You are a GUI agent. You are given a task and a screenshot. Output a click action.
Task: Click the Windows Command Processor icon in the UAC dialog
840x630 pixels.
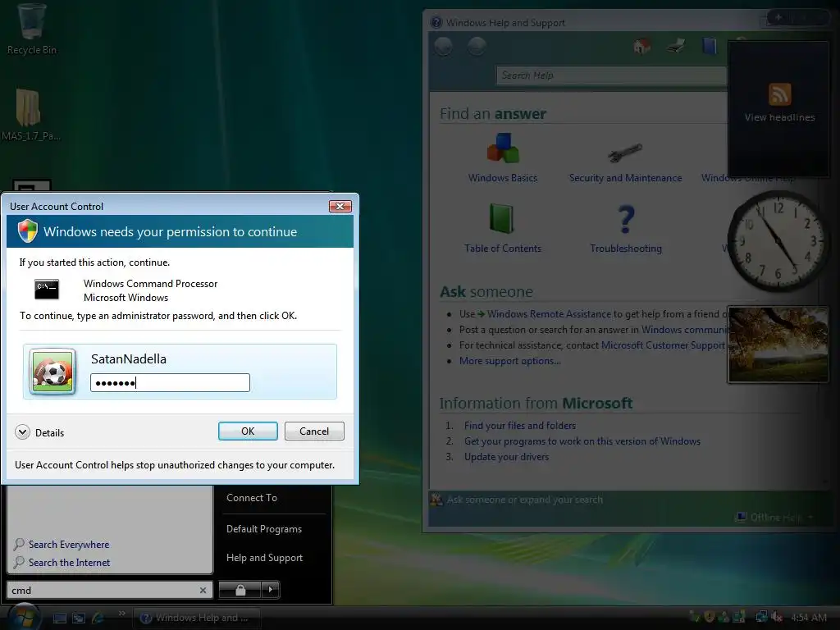pyautogui.click(x=47, y=290)
